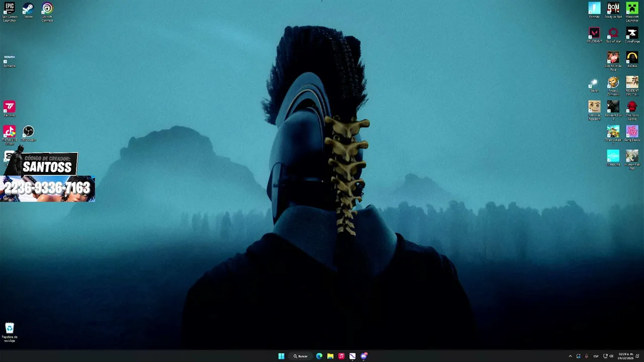Image resolution: width=644 pixels, height=362 pixels.
Task: Select The Floor Above game icon
Action: [x=632, y=111]
